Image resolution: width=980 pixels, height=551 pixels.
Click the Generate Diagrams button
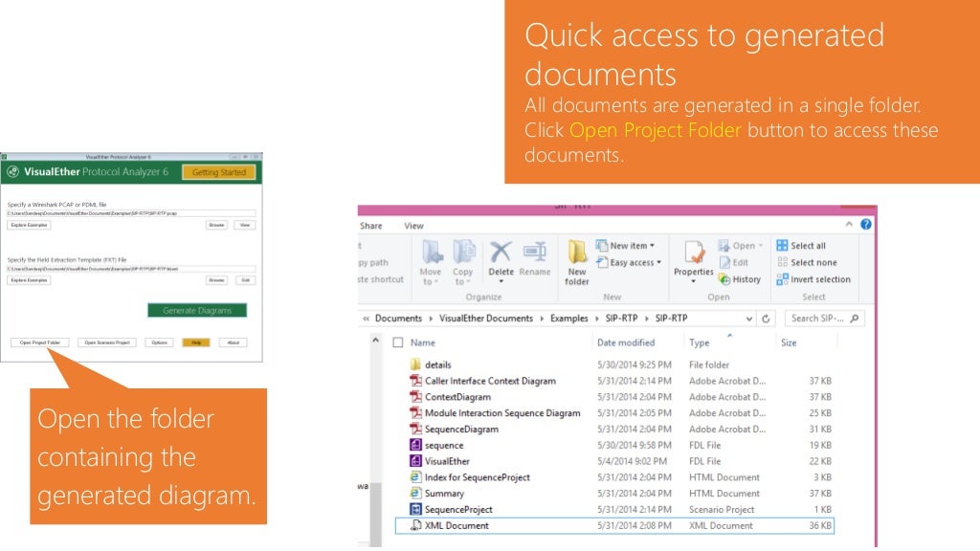pos(197,310)
